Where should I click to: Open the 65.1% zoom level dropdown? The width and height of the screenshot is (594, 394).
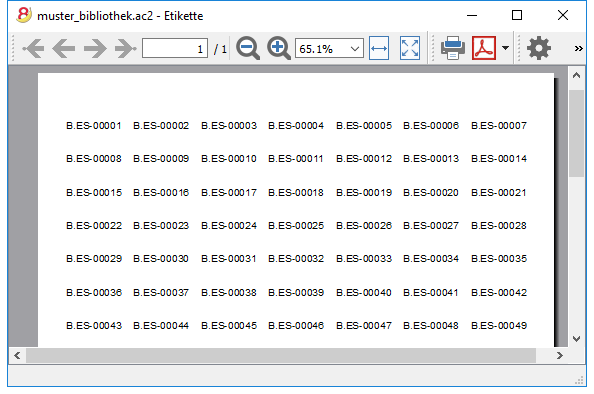[x=329, y=48]
